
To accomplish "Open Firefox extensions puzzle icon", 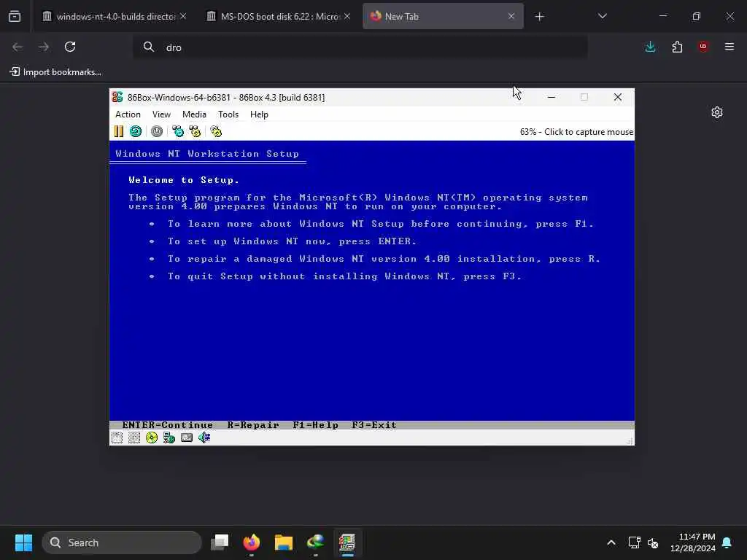I will point(677,47).
